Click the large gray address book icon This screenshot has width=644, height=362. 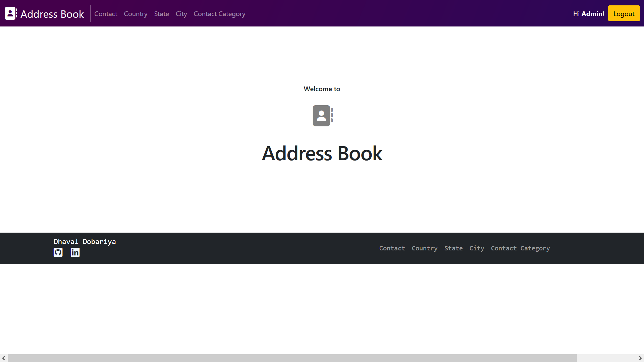pos(322,116)
